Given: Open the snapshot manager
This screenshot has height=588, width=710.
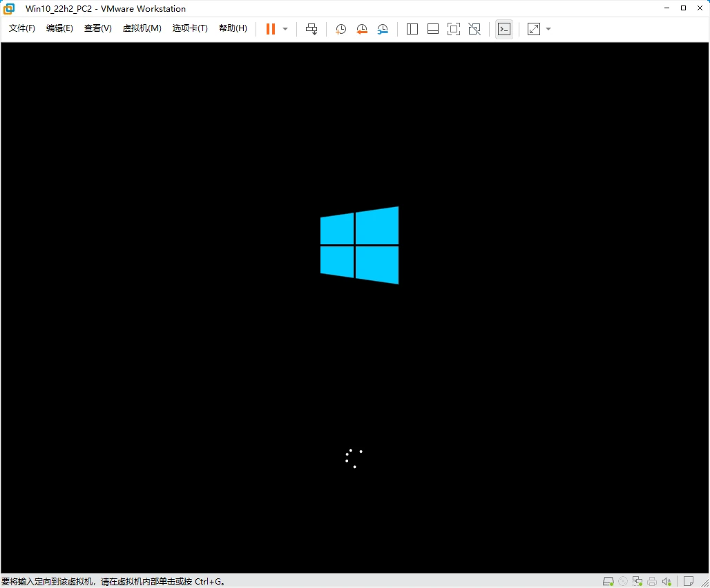Looking at the screenshot, I should click(383, 29).
